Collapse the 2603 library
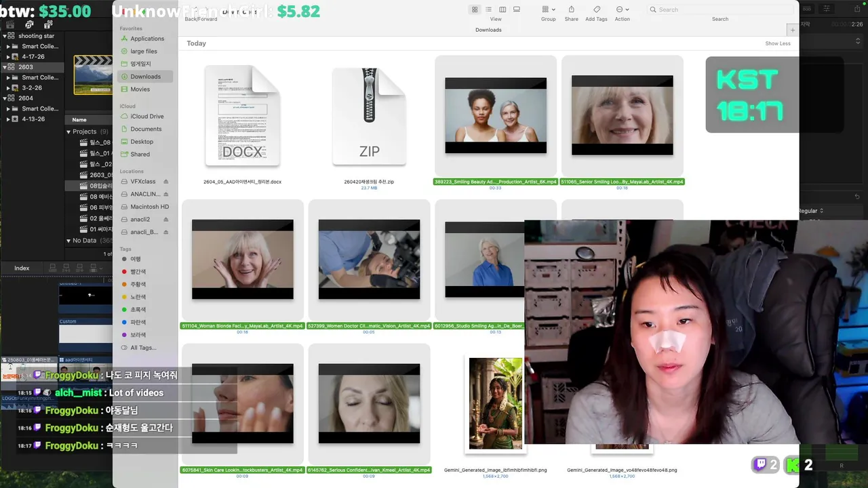The width and height of the screenshot is (868, 488). tap(5, 67)
